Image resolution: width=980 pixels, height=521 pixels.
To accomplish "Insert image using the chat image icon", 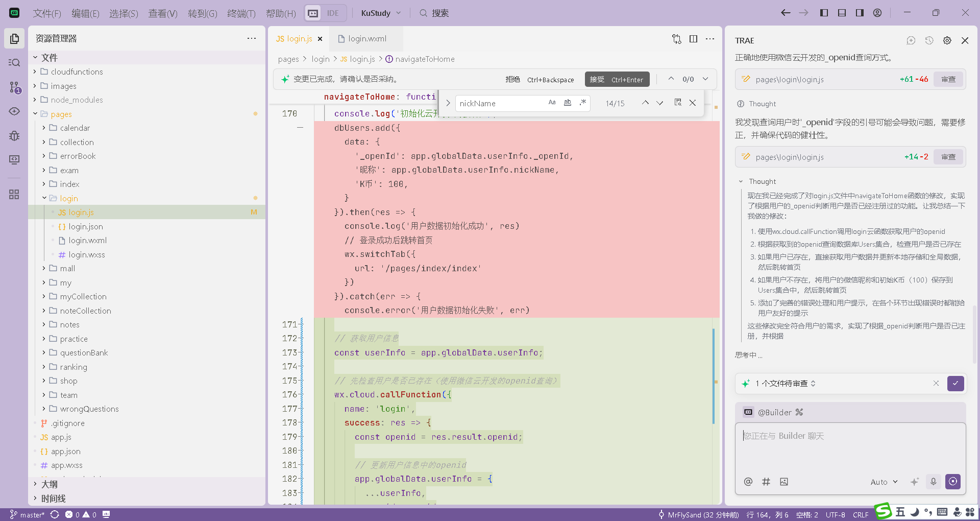I will (784, 482).
